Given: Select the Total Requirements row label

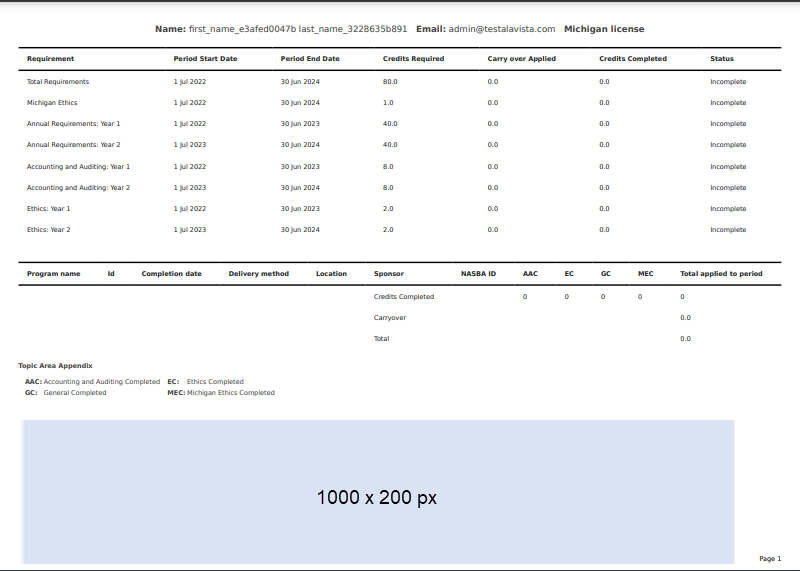Looking at the screenshot, I should point(58,81).
